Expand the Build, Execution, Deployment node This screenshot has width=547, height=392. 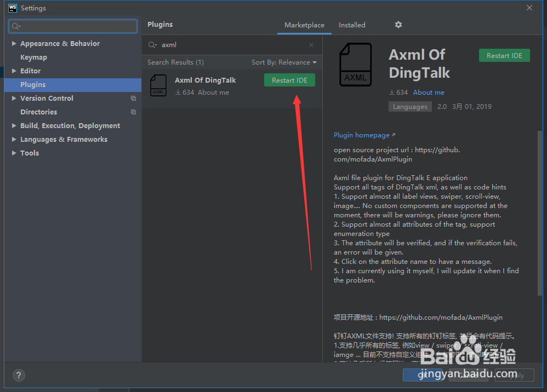[14, 125]
